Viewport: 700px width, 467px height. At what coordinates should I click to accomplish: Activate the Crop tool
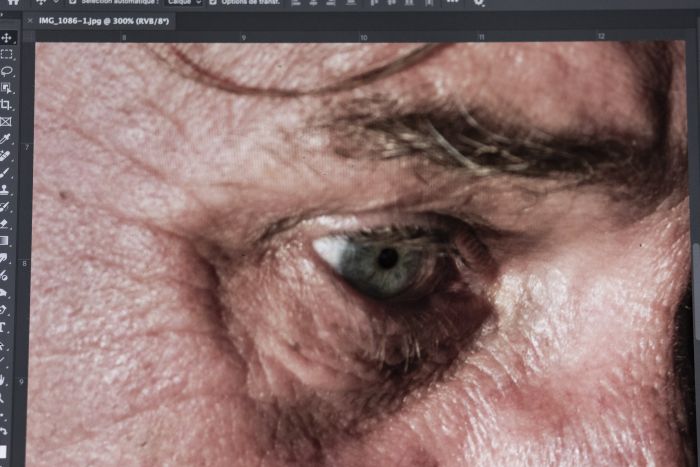click(x=6, y=104)
